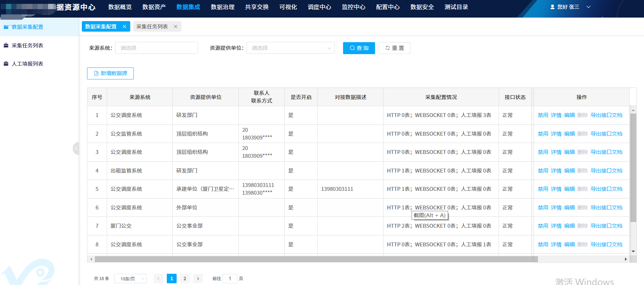Click 禁用 for row 5
Viewport: 644px width, 285px height.
(543, 189)
